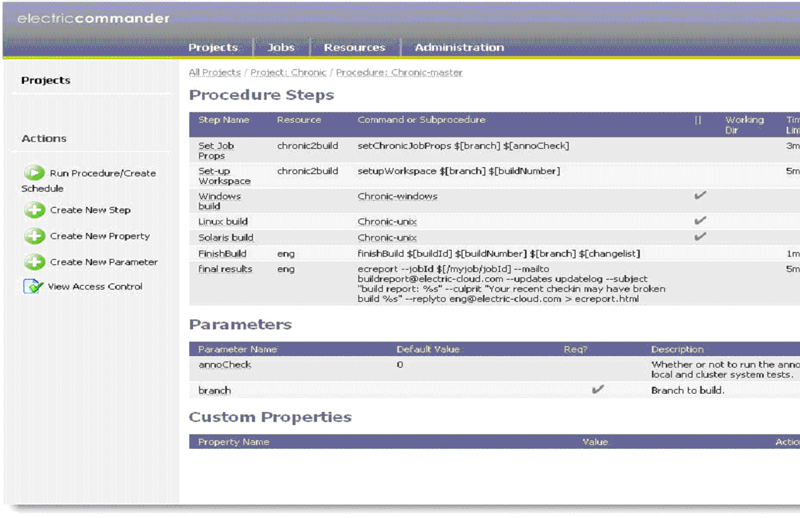This screenshot has height=518, width=800.
Task: Open the View Access Control link
Action: coord(95,286)
